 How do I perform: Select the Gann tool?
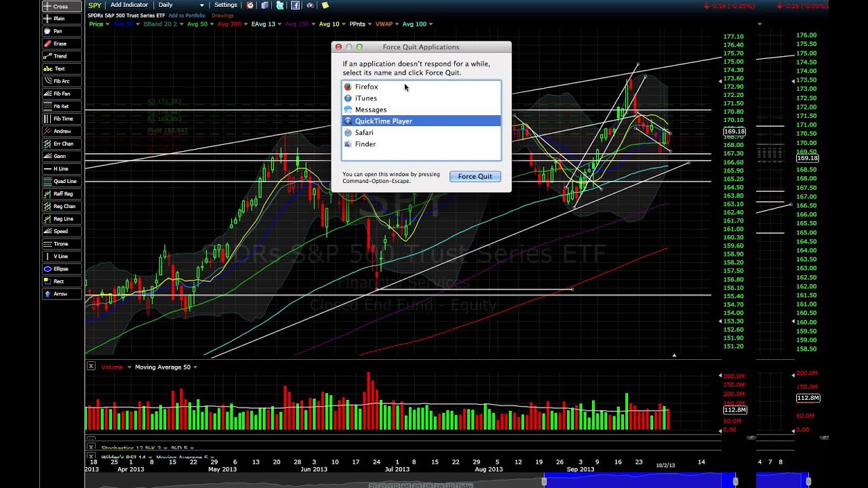coord(61,156)
